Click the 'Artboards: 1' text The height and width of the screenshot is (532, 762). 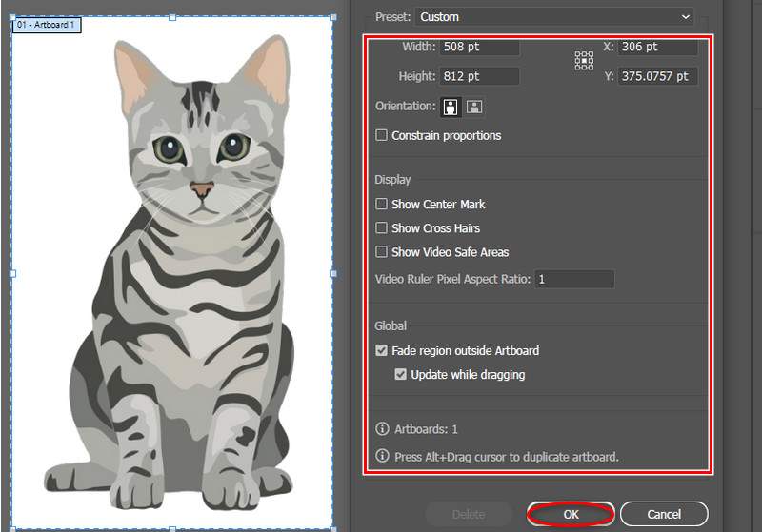pyautogui.click(x=426, y=429)
